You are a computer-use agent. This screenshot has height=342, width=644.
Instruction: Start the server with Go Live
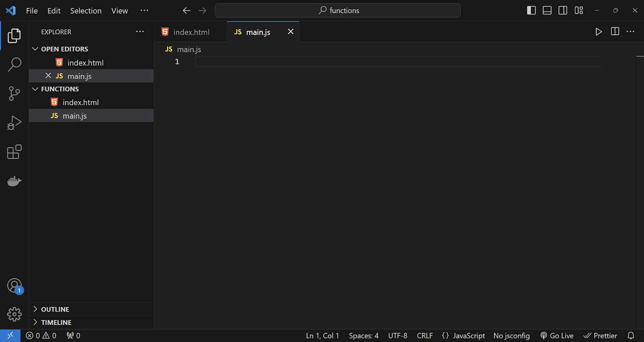click(x=557, y=336)
